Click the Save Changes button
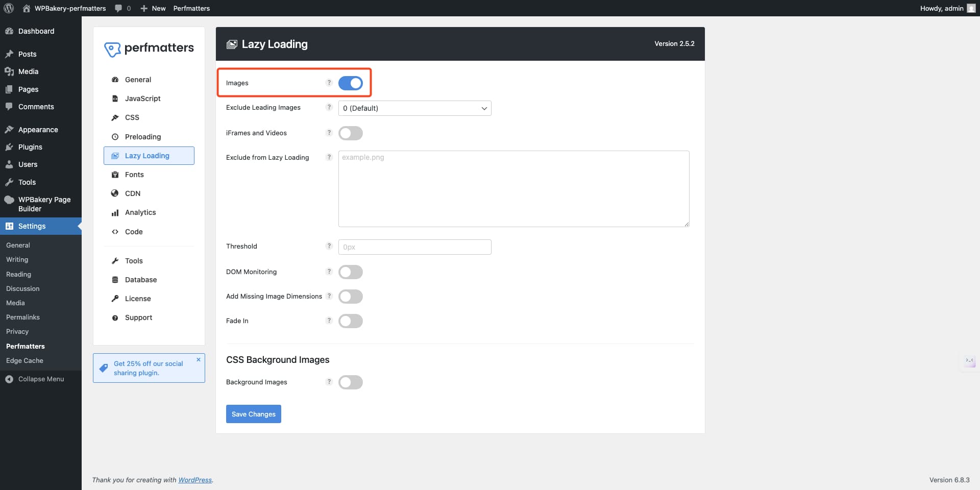This screenshot has width=980, height=490. click(253, 414)
